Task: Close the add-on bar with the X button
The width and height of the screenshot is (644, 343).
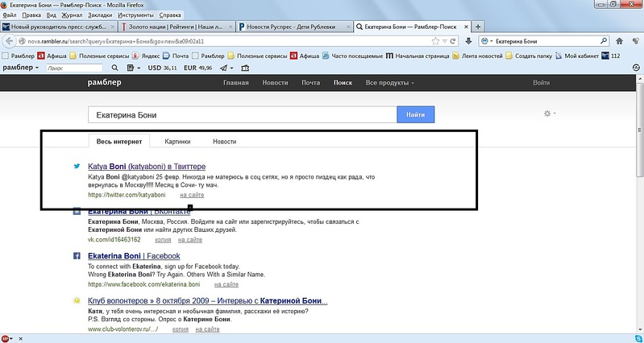Action: tap(20, 339)
